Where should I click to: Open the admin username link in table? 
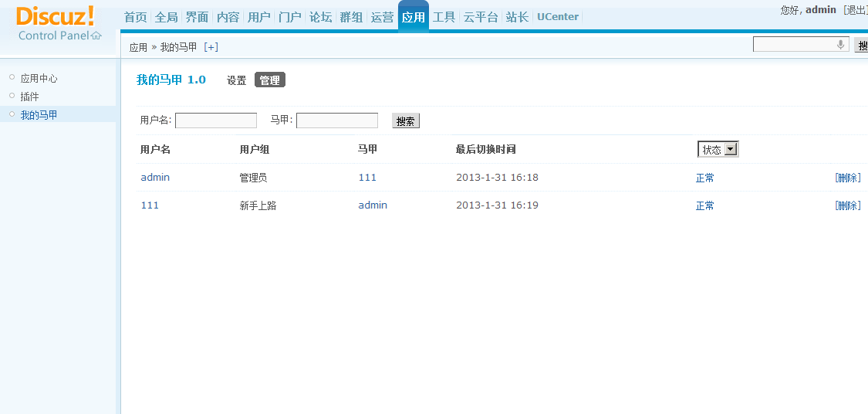(155, 178)
